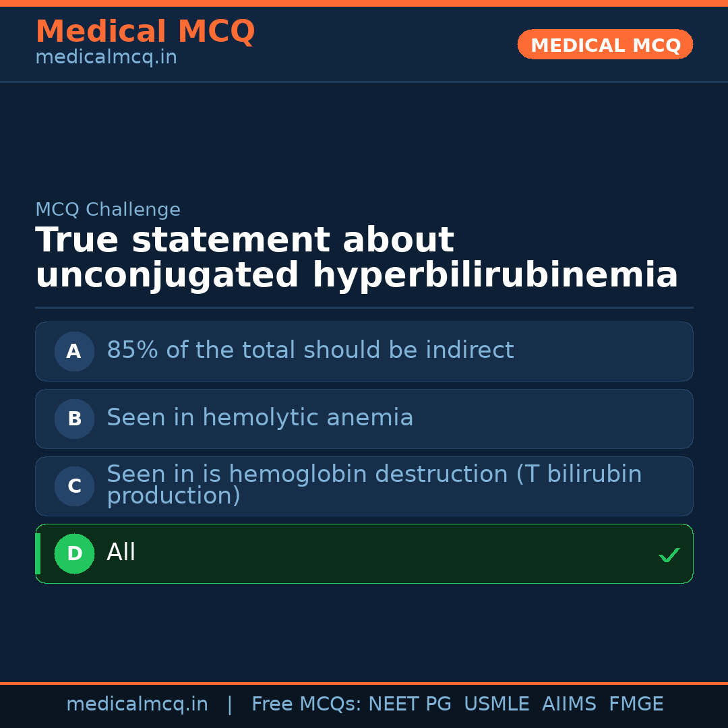Click the unconjugated hyperbilirubinemia question heading
Viewport: 728px width, 728px height.
(x=357, y=258)
